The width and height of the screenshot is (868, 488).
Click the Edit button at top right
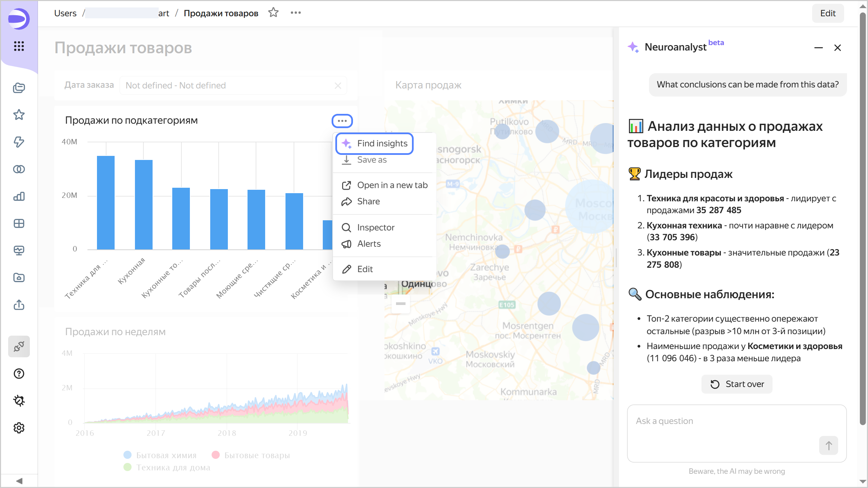(828, 13)
